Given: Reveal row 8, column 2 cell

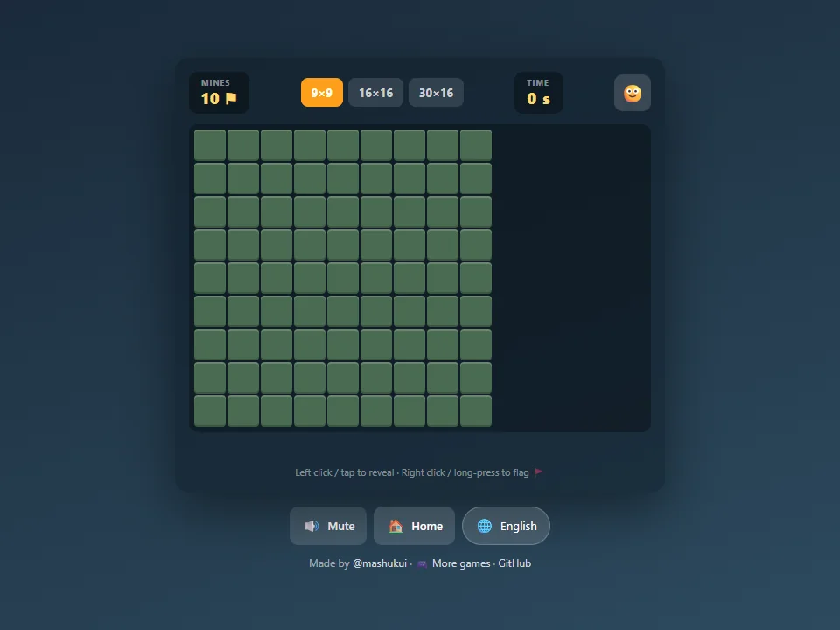Looking at the screenshot, I should [243, 378].
